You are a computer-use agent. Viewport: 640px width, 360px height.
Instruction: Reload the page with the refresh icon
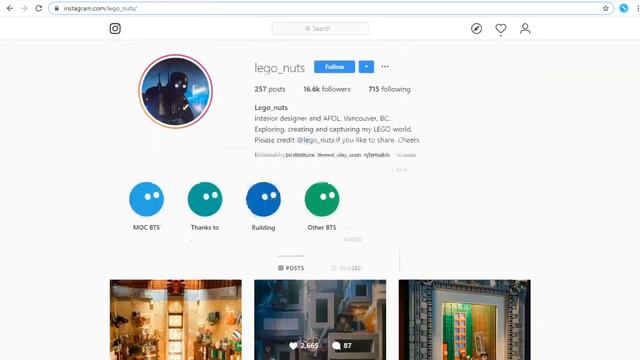[38, 8]
